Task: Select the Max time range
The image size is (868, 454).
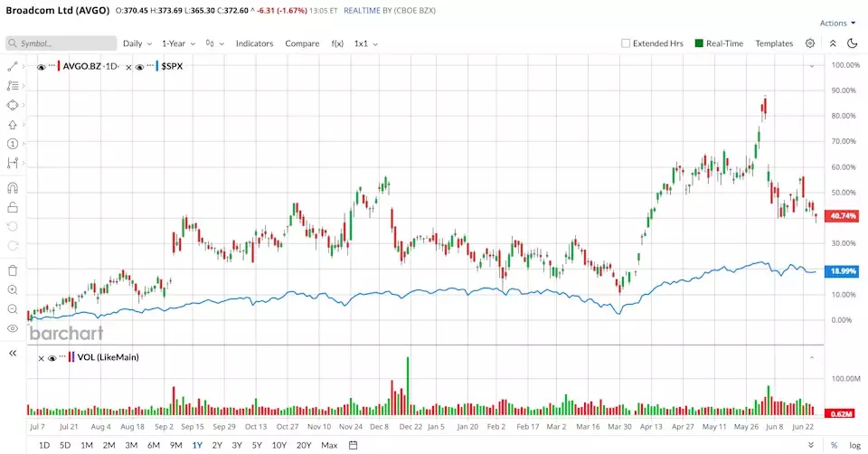Action: 329,445
